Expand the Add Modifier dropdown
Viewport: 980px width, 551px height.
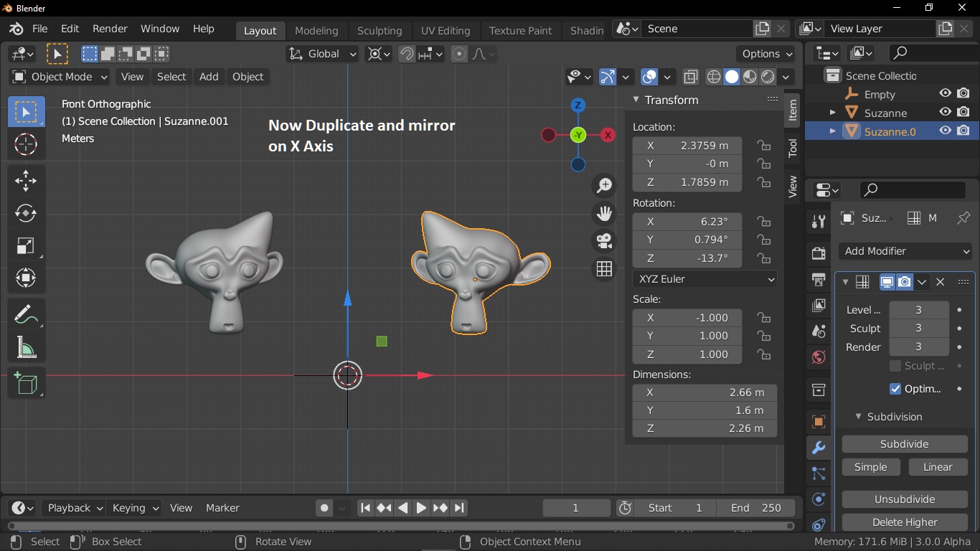(x=905, y=251)
